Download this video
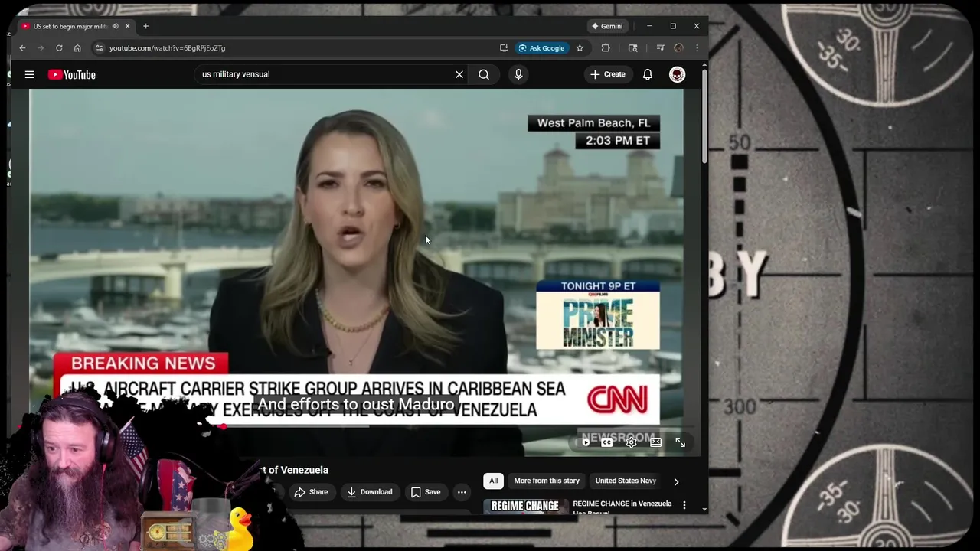This screenshot has width=980, height=551. 369,492
